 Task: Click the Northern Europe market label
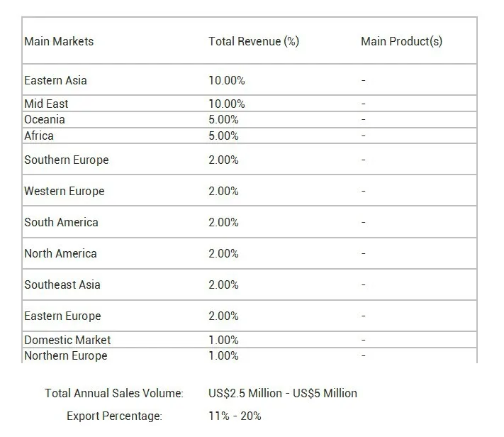pos(66,355)
